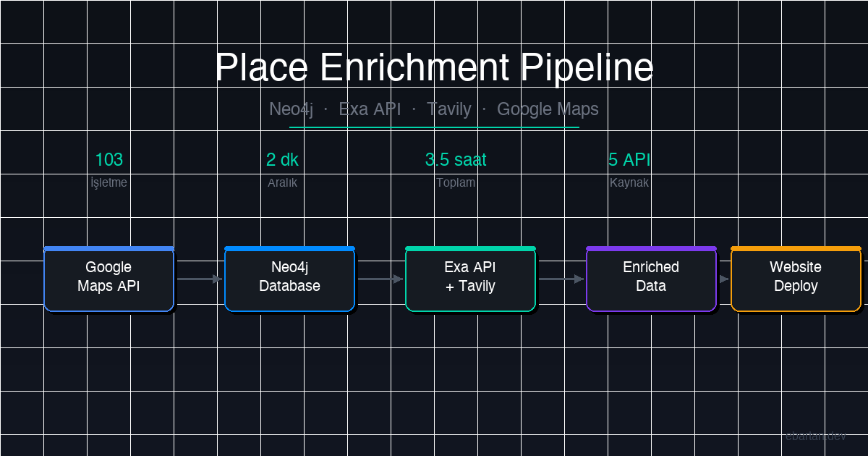Screen dimensions: 868x456
Task: Expand details under Neo4j Database
Action: click(x=289, y=279)
